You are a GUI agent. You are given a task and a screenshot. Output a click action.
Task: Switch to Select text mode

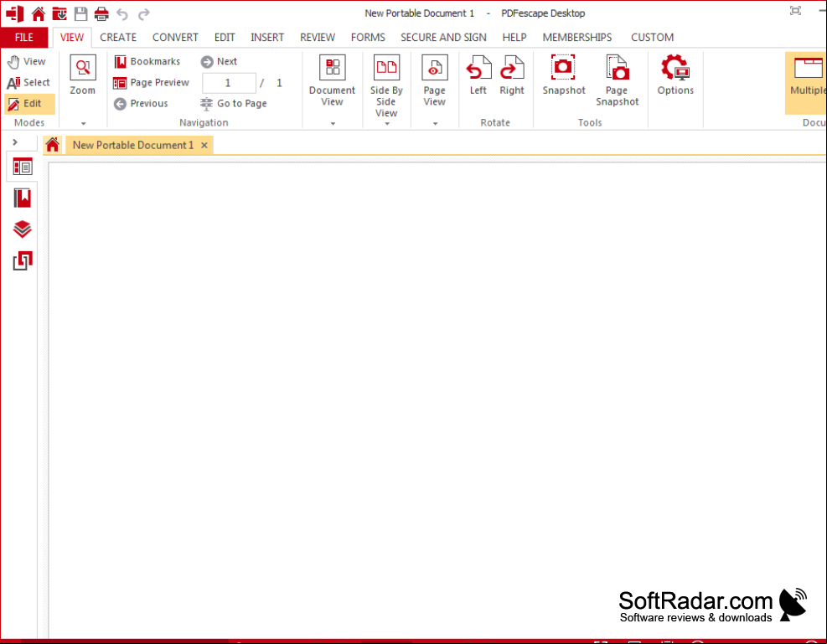click(x=28, y=83)
